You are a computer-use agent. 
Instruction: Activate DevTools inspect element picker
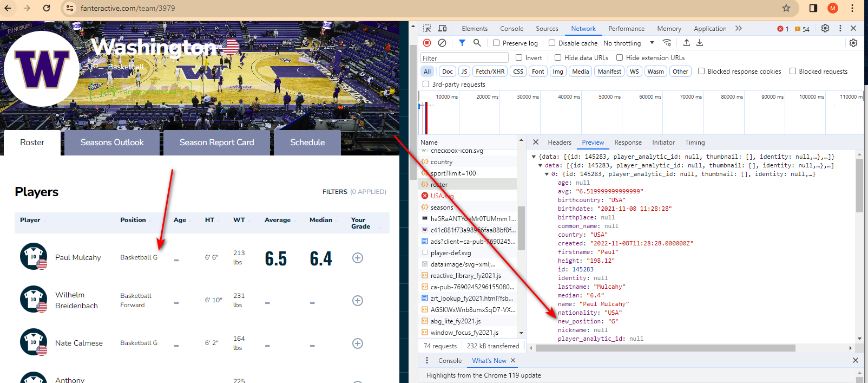coord(427,28)
